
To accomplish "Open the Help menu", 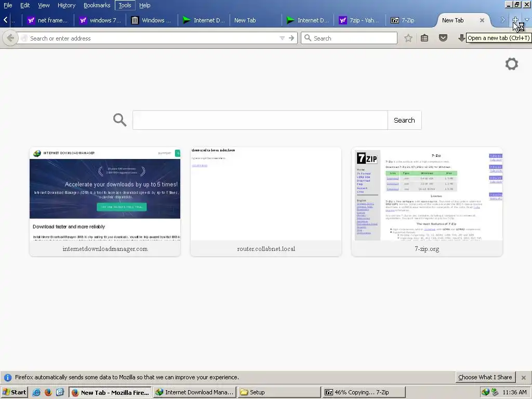I will 144,5.
